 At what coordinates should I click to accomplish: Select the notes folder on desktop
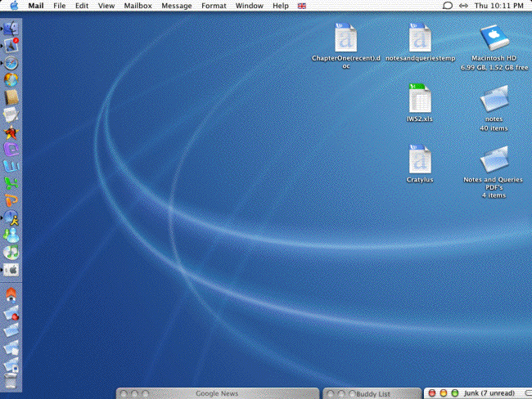pos(493,100)
